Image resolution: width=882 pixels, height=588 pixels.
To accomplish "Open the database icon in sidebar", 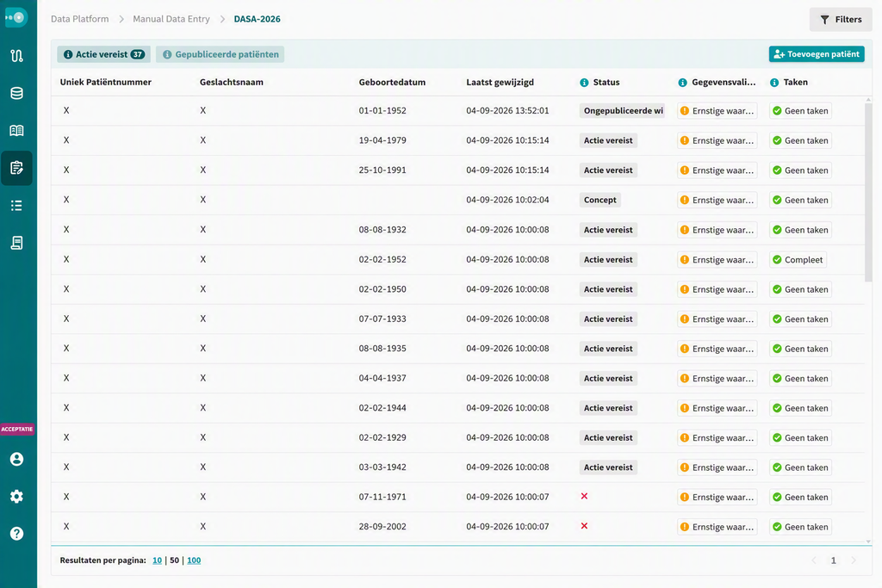I will pyautogui.click(x=17, y=93).
